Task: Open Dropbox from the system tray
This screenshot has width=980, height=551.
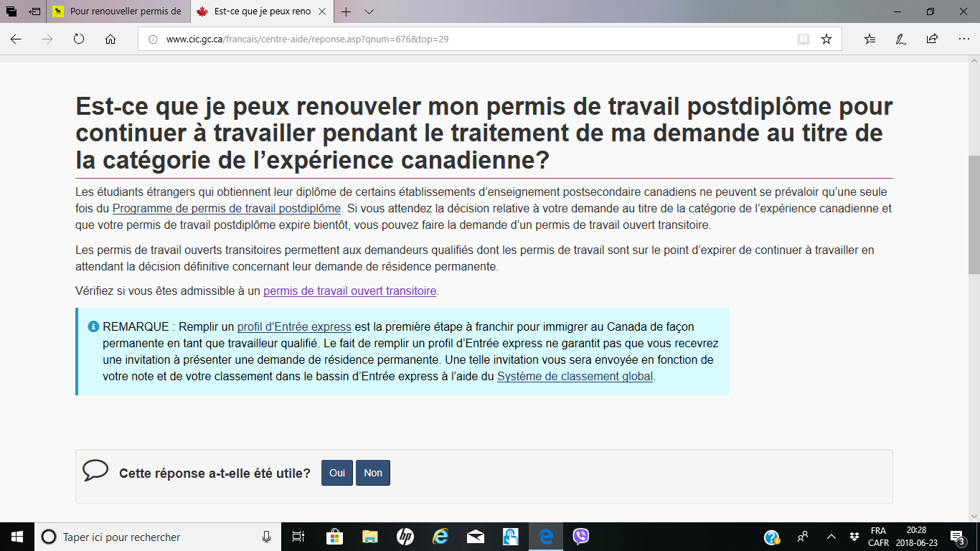Action: 854,537
